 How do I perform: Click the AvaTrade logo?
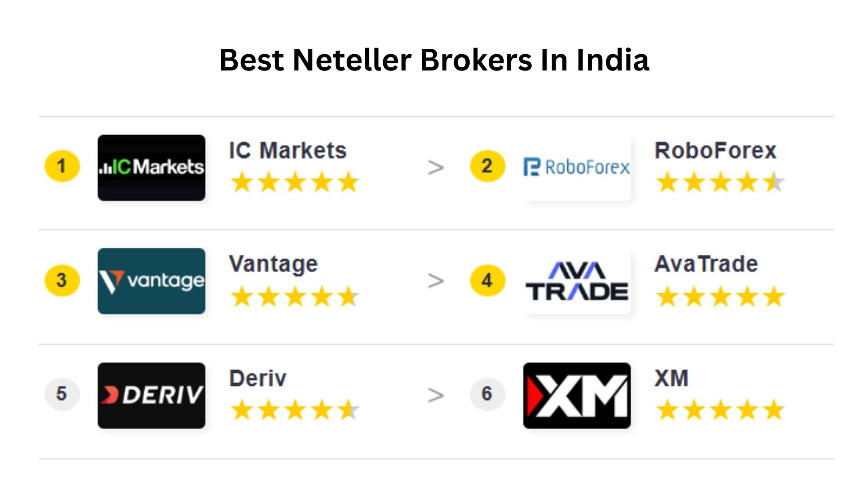(x=576, y=281)
